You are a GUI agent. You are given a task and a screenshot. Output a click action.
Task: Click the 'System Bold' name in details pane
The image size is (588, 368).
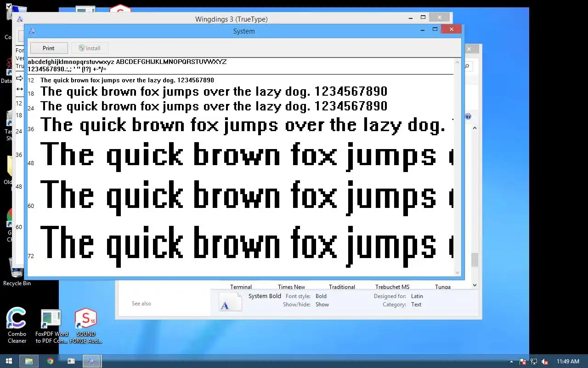265,296
